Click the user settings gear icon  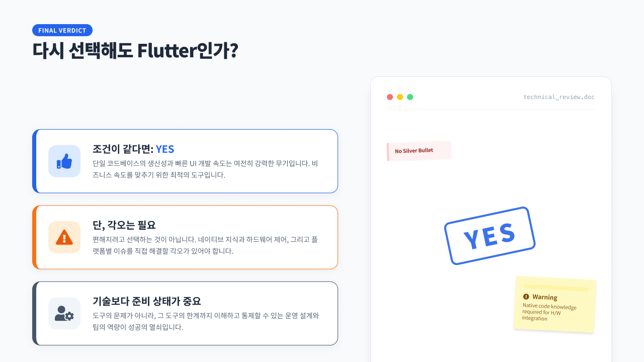64,313
